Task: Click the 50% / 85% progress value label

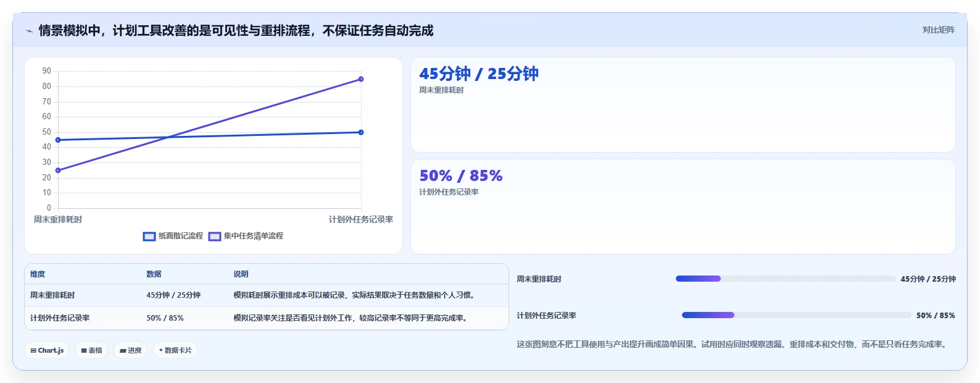Action: pyautogui.click(x=936, y=316)
